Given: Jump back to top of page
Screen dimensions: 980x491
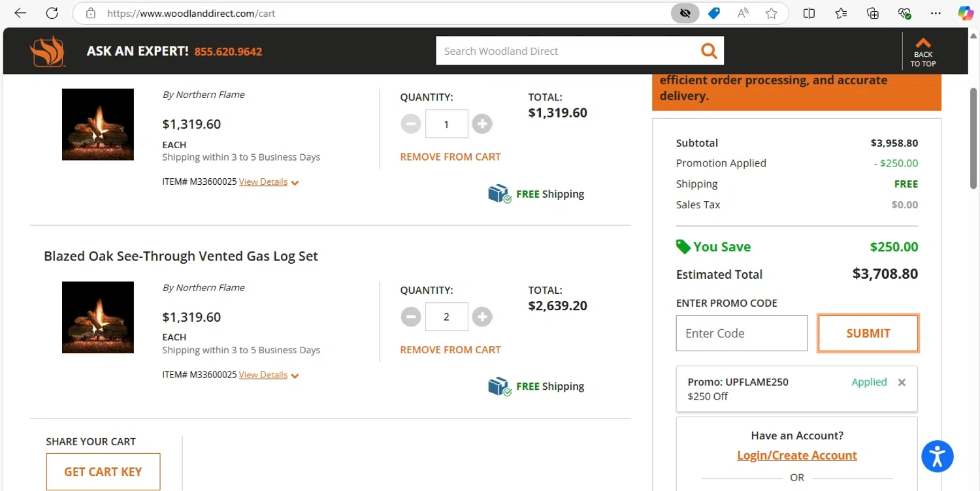Looking at the screenshot, I should pyautogui.click(x=923, y=52).
